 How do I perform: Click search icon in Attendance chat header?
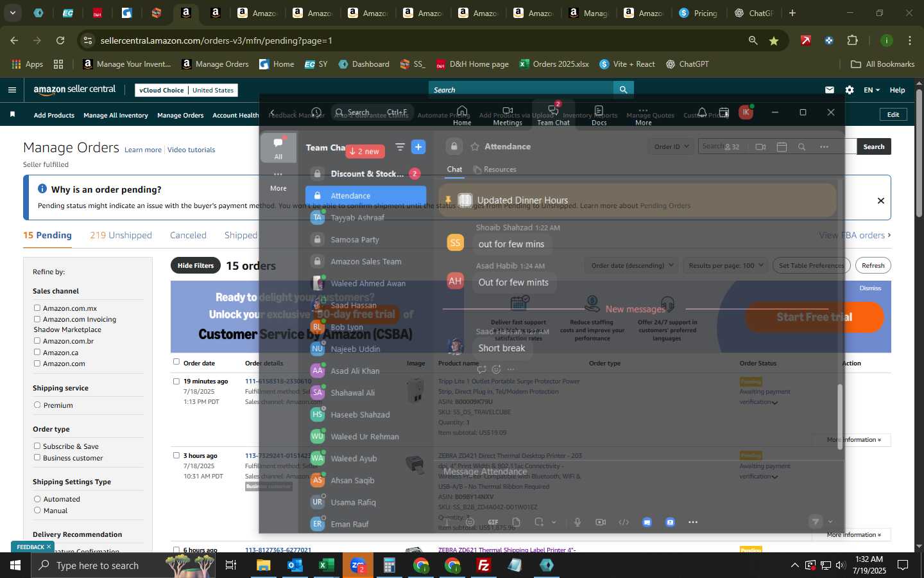(x=802, y=146)
